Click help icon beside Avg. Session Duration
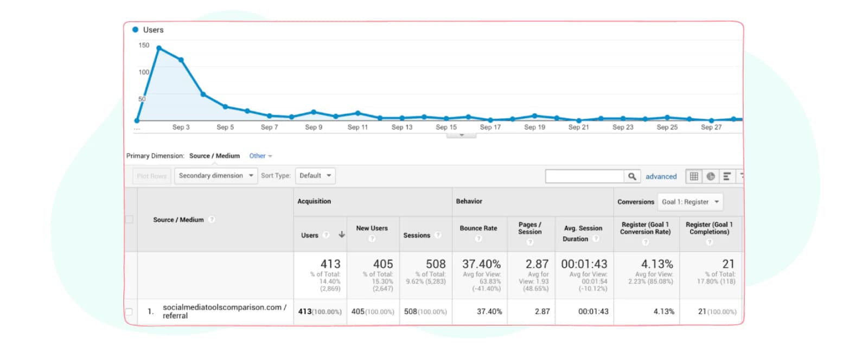 click(596, 239)
